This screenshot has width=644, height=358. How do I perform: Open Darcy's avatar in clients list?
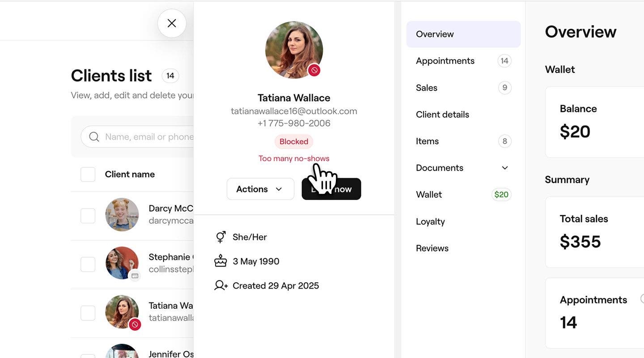click(x=122, y=215)
